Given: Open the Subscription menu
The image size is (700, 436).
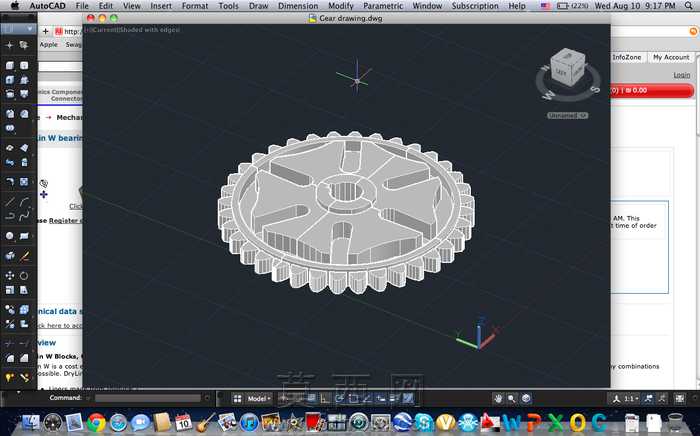Looking at the screenshot, I should point(475,6).
